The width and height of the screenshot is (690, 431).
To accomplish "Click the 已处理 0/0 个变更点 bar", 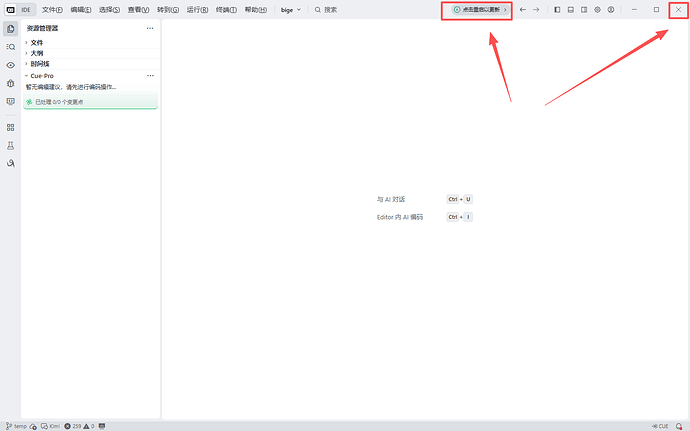I will [91, 102].
